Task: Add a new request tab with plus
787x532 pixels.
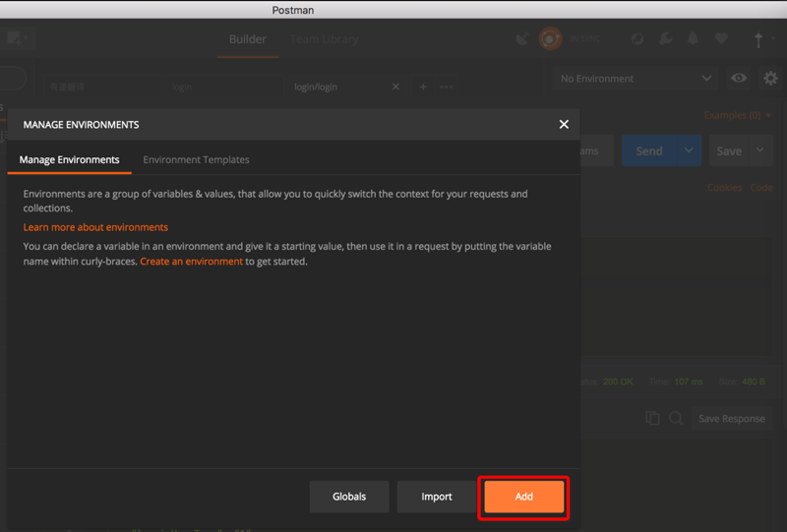Action: point(423,87)
